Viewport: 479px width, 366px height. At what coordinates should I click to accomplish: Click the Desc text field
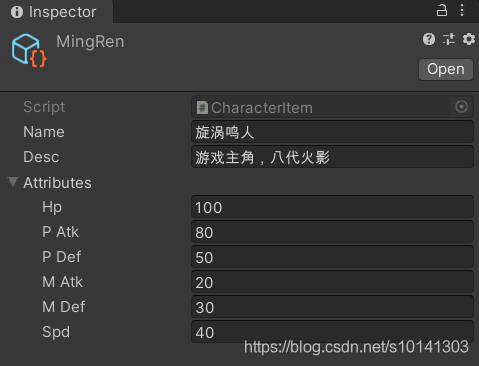332,157
